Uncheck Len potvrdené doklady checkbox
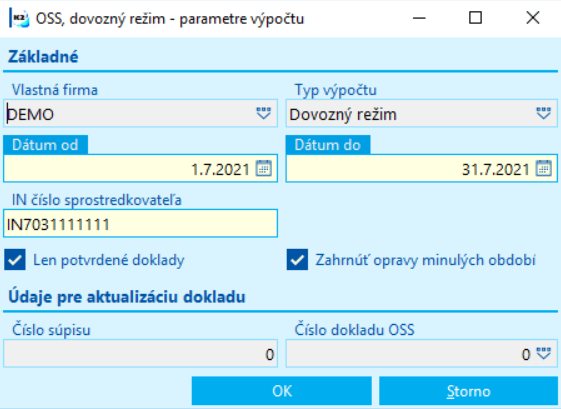561x409 pixels. 15,259
